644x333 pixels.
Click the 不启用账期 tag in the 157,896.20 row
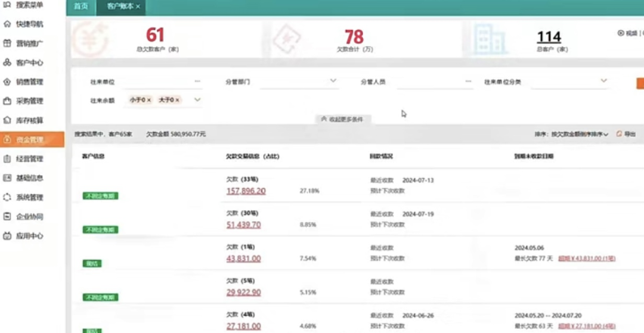[100, 196]
